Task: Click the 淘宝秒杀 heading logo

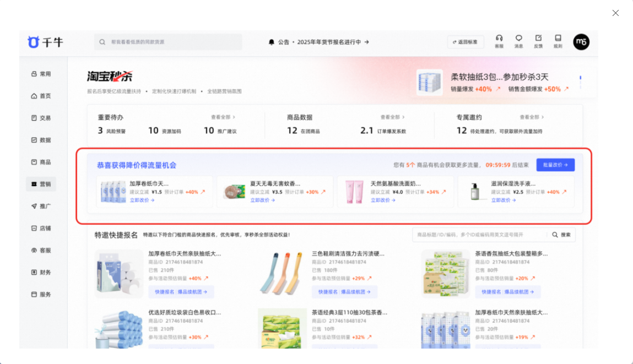Action: click(x=110, y=77)
